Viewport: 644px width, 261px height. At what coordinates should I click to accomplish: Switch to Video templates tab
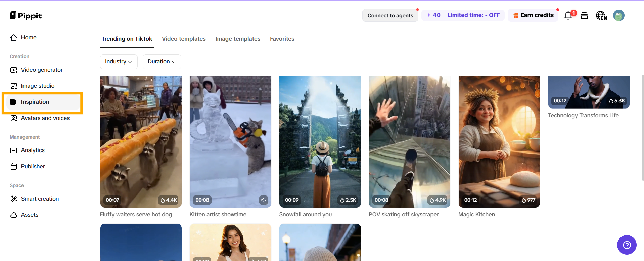point(184,39)
